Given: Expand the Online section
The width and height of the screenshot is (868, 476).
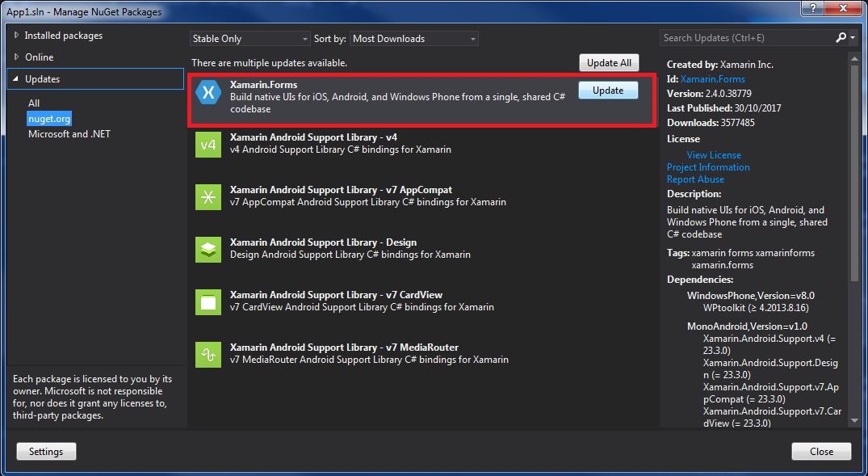Looking at the screenshot, I should tap(17, 57).
